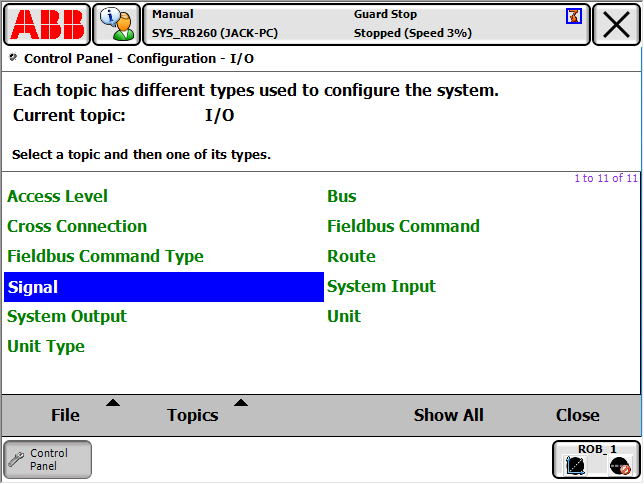Click the guard stop status icon
644x484 pixels.
[x=573, y=16]
